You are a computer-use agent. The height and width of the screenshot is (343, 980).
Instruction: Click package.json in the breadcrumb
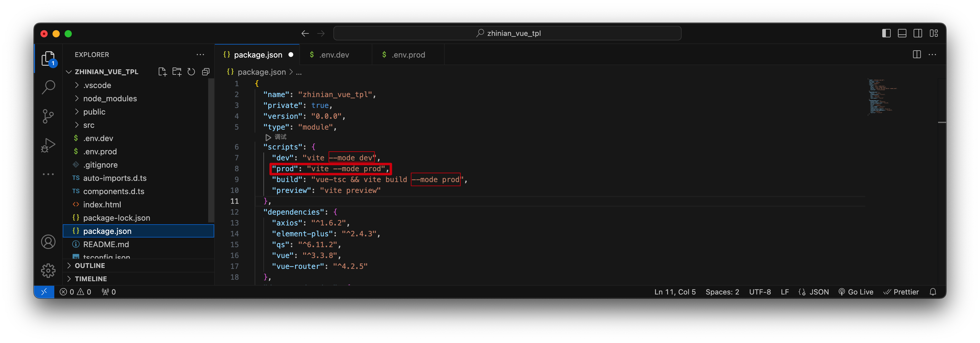[261, 72]
